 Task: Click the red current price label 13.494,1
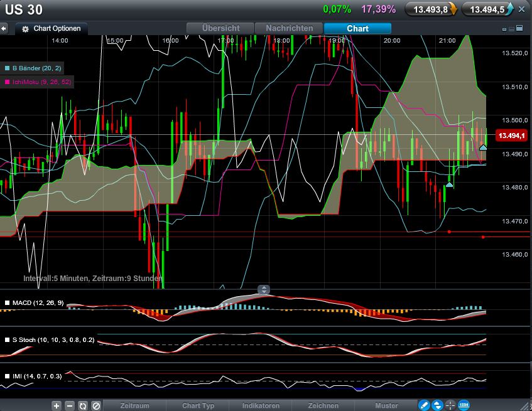pyautogui.click(x=512, y=136)
